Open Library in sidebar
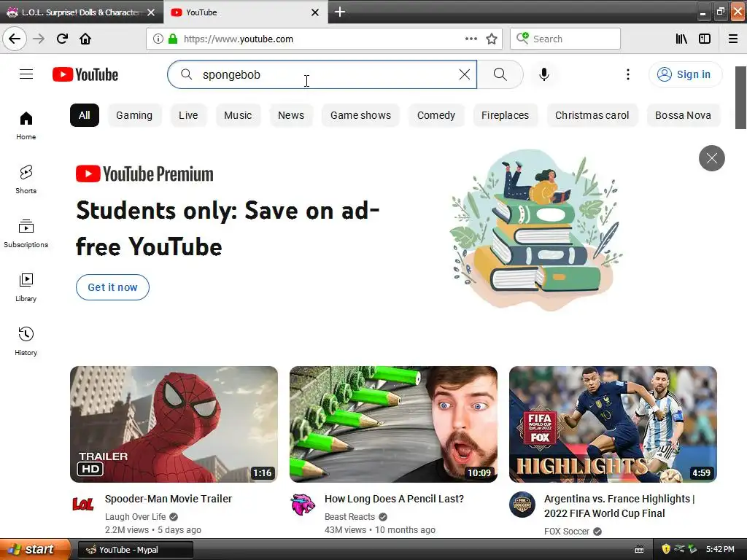747x560 pixels. click(x=26, y=287)
